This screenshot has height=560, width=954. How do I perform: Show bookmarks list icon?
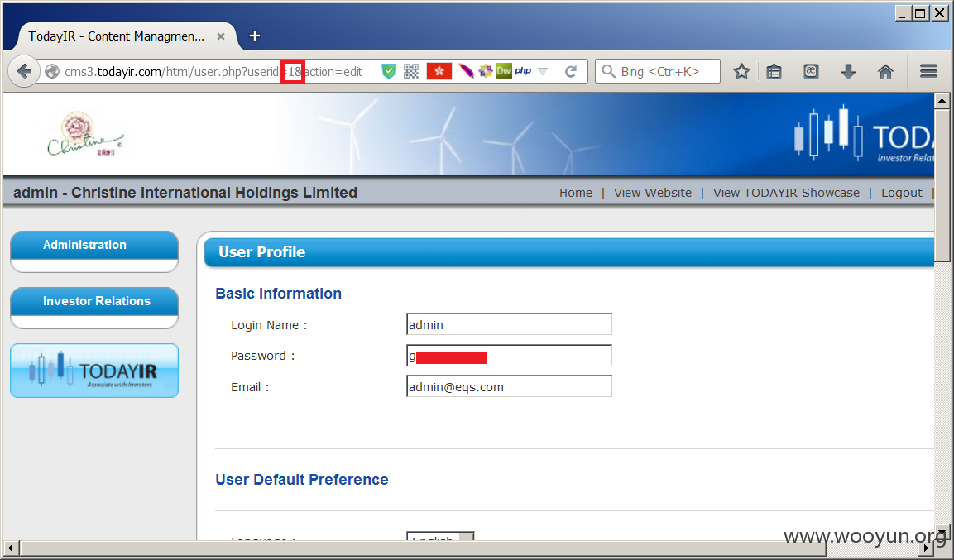pyautogui.click(x=774, y=72)
